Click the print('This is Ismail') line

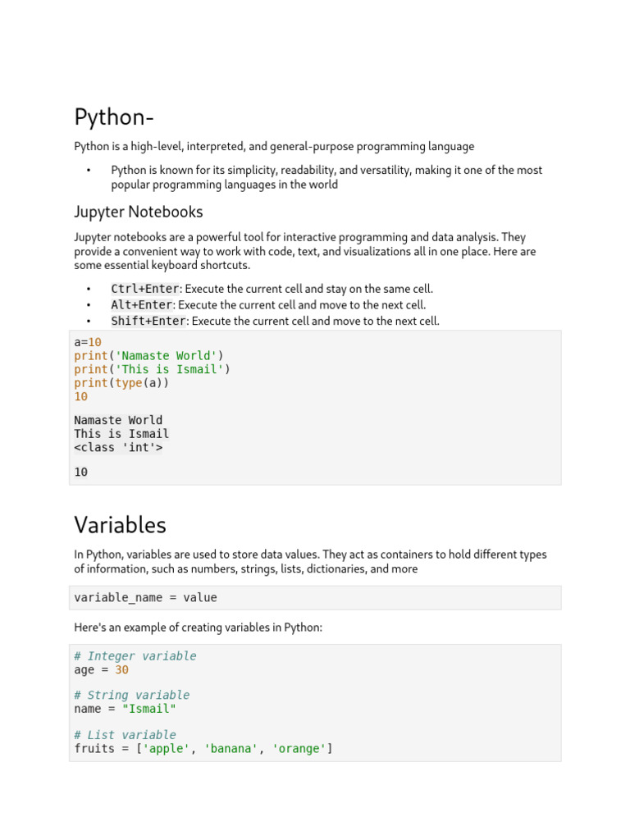pos(152,369)
